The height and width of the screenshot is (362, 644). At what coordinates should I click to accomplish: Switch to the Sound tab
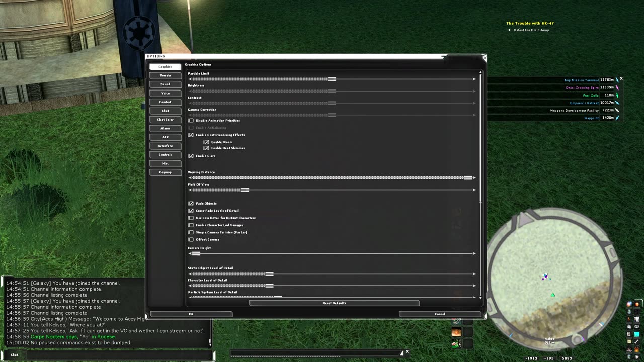click(x=165, y=84)
